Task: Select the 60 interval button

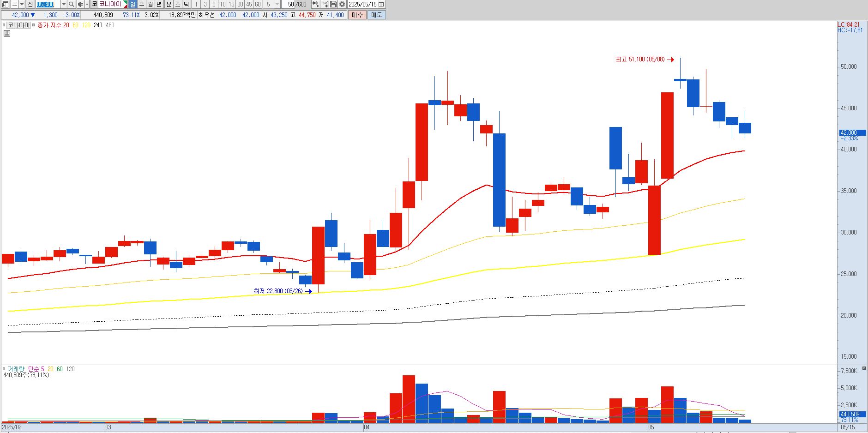Action: pyautogui.click(x=258, y=4)
